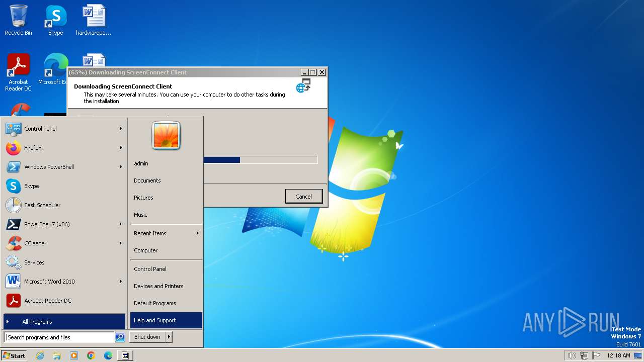Expand the Recent Items submenu arrow
This screenshot has height=362, width=644.
[x=198, y=233]
